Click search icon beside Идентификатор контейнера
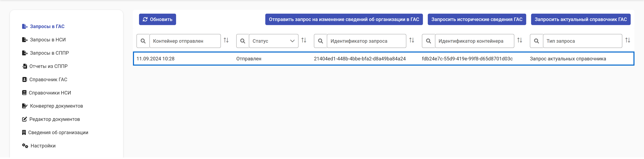Screen dimensions: 644x159 pyautogui.click(x=428, y=41)
